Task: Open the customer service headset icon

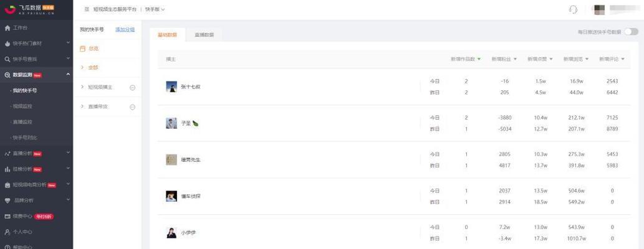Action: pyautogui.click(x=574, y=9)
